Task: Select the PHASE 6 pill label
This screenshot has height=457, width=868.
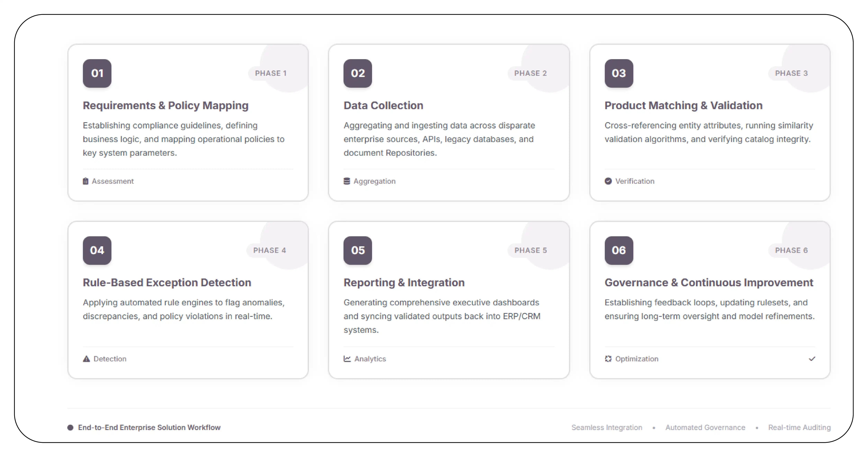Action: [x=792, y=251]
